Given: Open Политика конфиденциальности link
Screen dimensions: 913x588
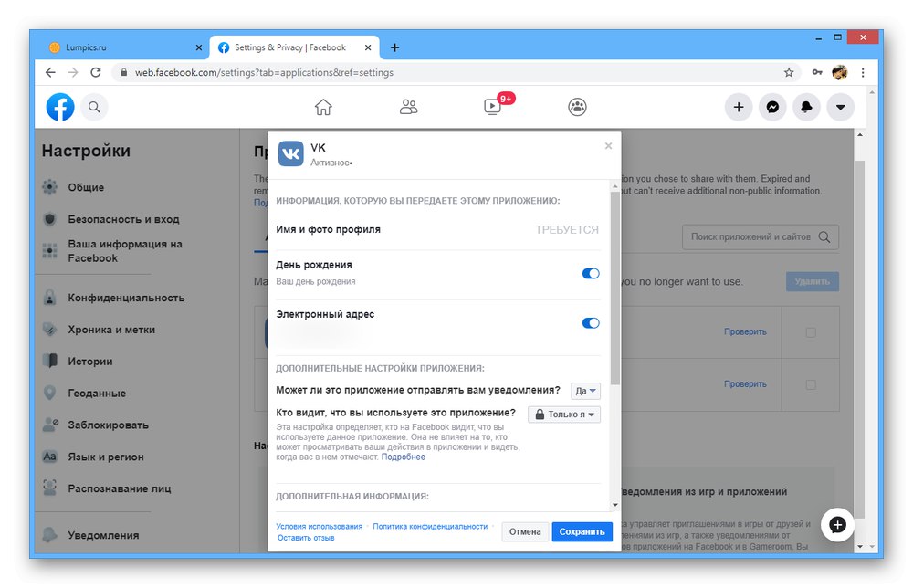Looking at the screenshot, I should point(430,526).
